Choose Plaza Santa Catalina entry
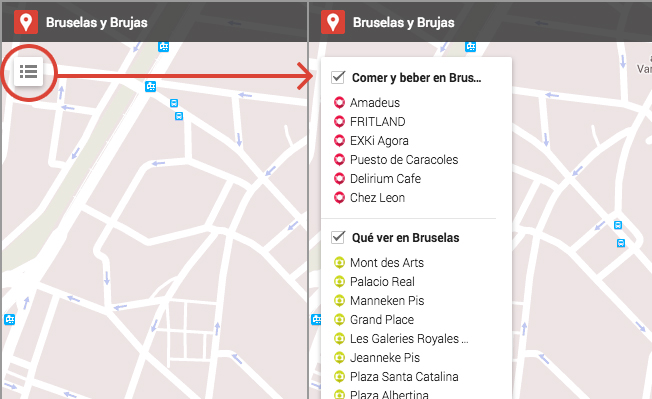The image size is (652, 399). coord(404,377)
